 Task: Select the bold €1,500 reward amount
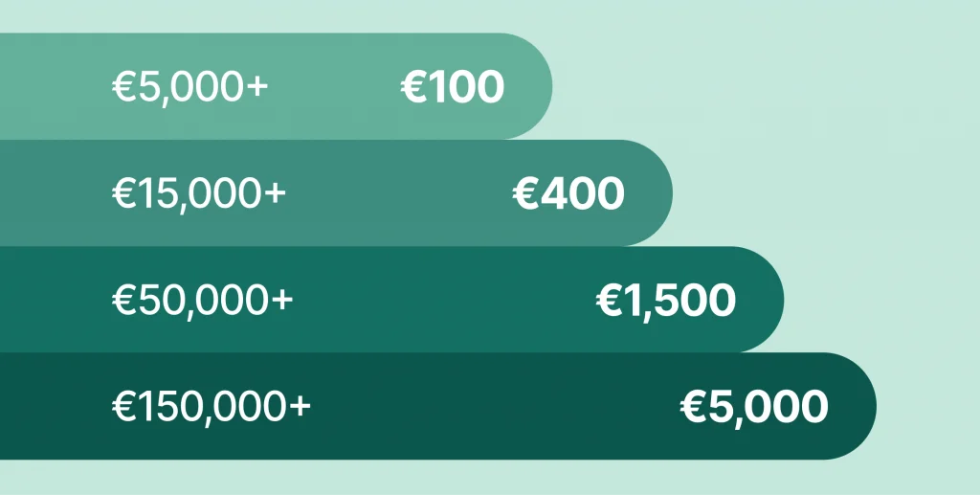pos(666,301)
